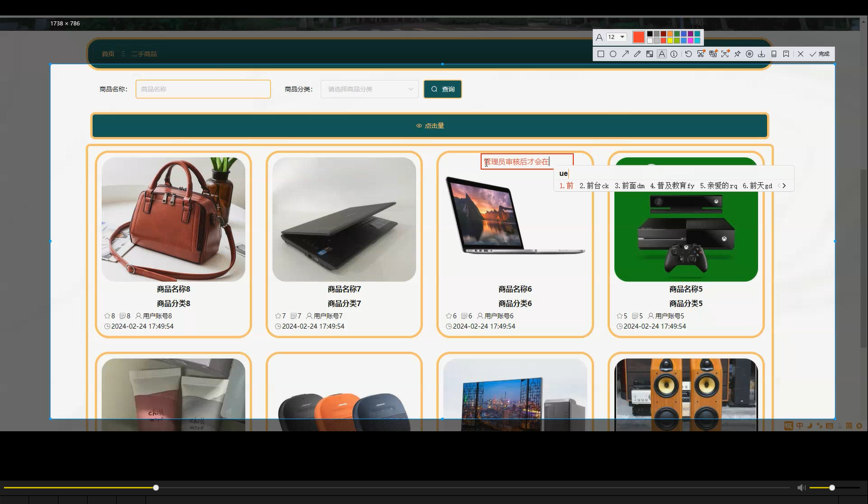Pick the yellow color swatch
The height and width of the screenshot is (504, 868).
coord(670,41)
